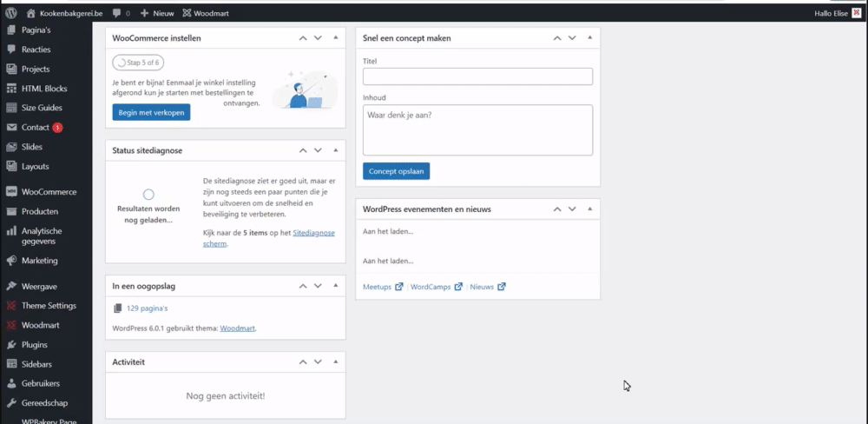Click the Theme Settings red icon
Image resolution: width=868 pixels, height=424 pixels.
pos(11,305)
